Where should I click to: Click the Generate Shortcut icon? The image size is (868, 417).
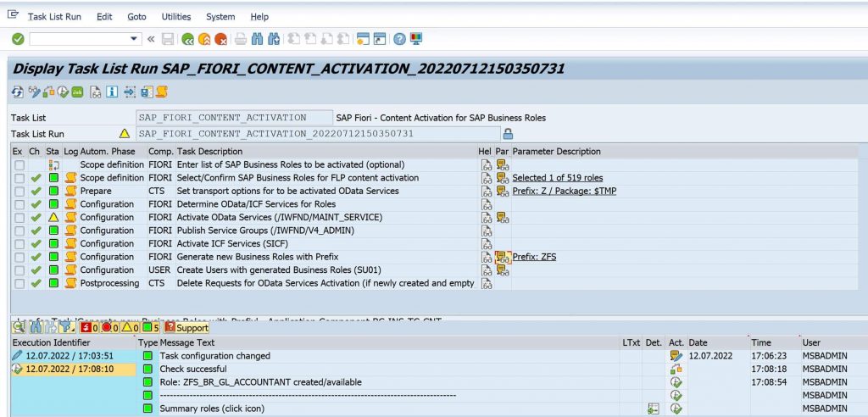pyautogui.click(x=380, y=39)
